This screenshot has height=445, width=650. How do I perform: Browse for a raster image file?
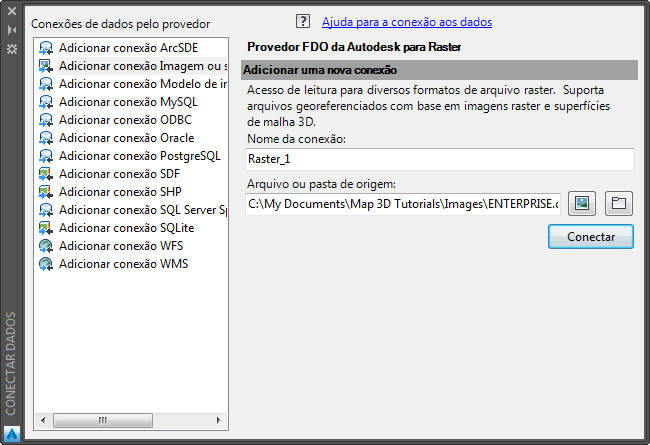coord(582,203)
